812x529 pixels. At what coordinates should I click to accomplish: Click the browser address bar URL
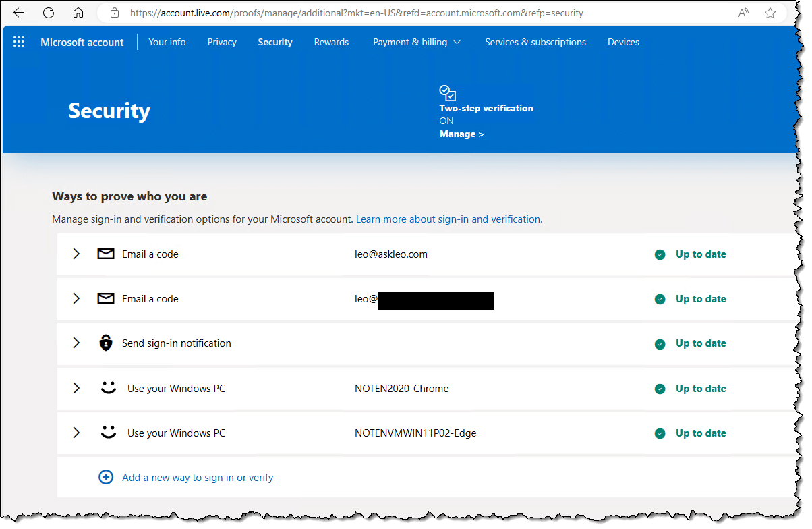point(357,13)
